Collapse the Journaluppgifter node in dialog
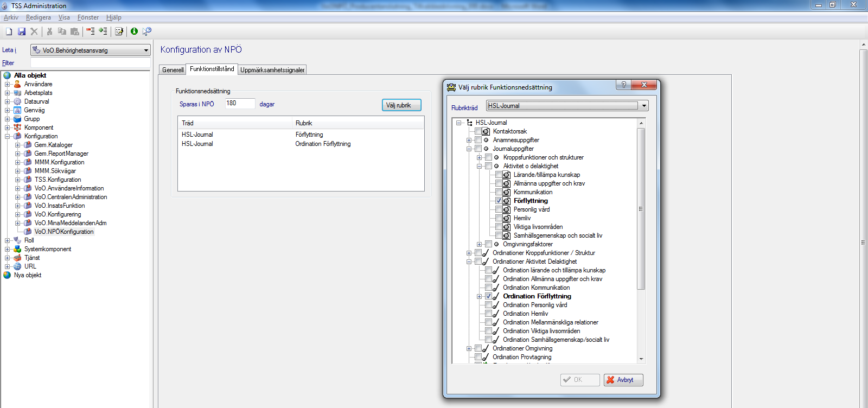Viewport: 868px width, 408px height. click(x=469, y=149)
